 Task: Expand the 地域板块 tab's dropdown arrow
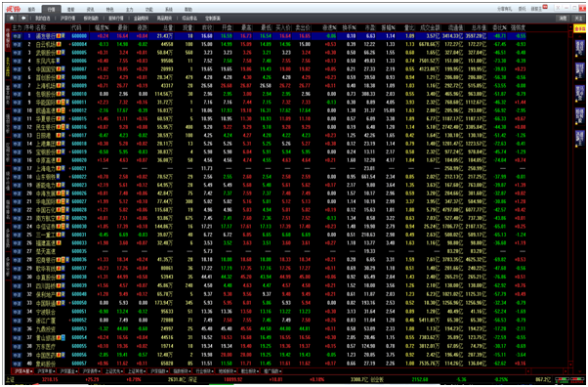click(234, 371)
